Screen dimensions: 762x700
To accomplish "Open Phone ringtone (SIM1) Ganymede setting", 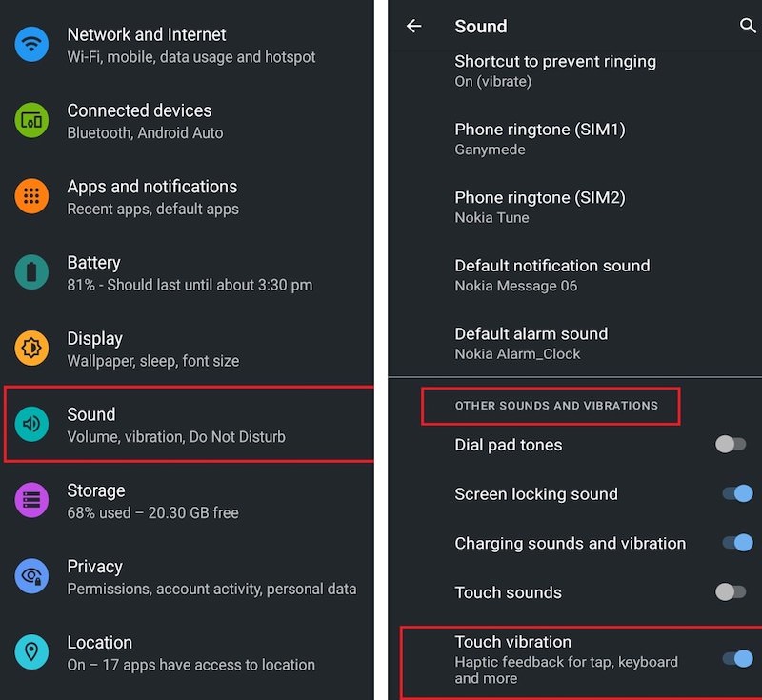I will click(575, 139).
